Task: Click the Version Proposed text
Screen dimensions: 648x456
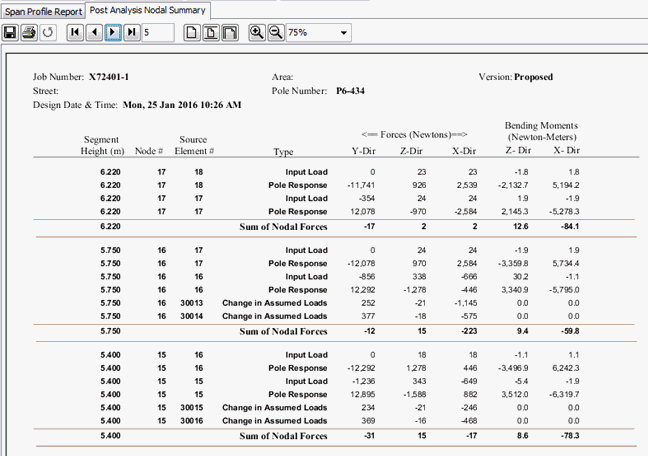Action: 516,77
